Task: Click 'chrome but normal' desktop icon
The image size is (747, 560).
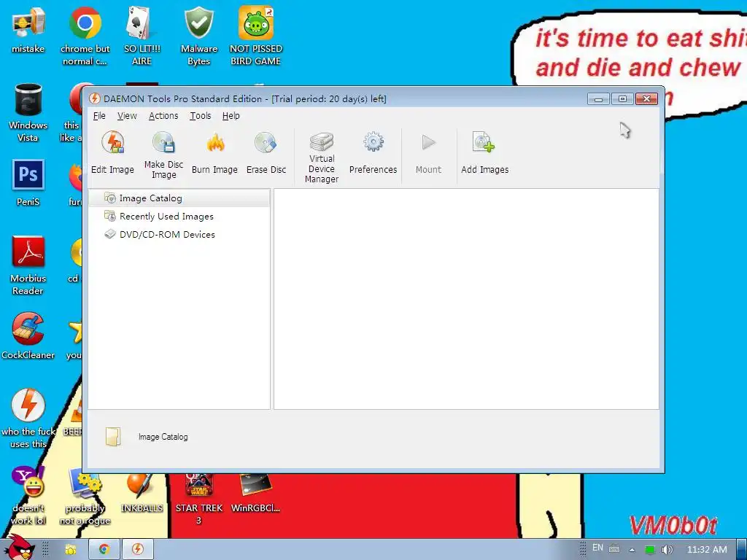Action: [x=85, y=36]
